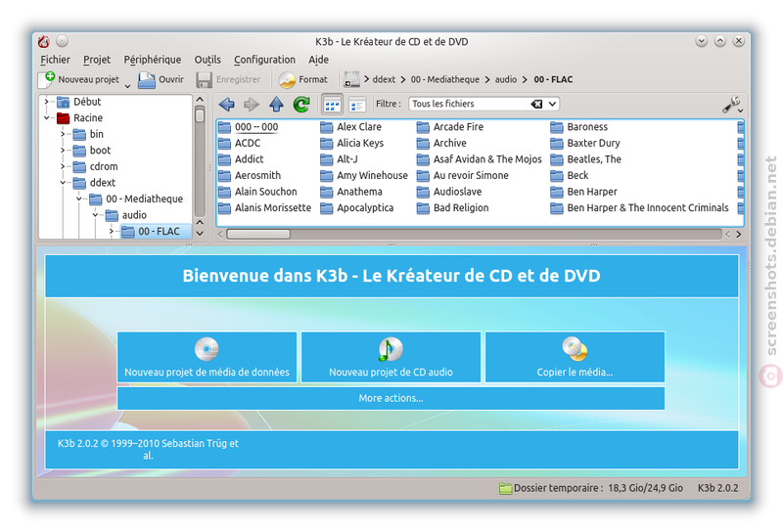Click the K3b application icon in titlebar

coord(44,41)
